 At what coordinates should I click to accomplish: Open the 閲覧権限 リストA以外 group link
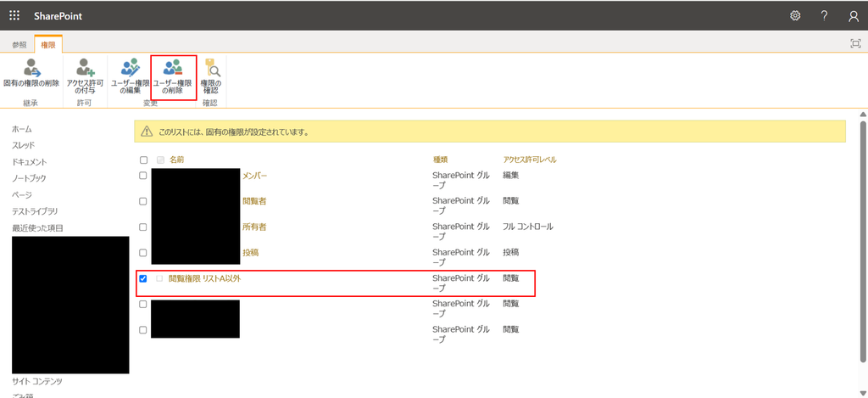click(205, 279)
